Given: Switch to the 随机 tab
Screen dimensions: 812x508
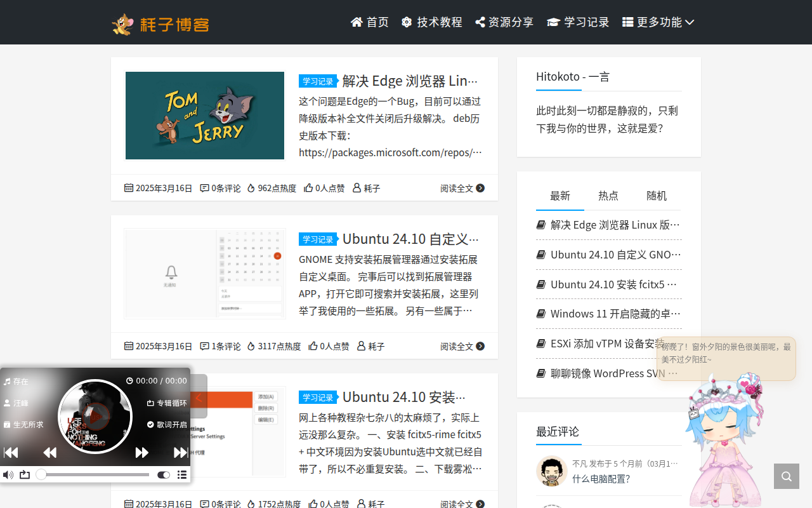Looking at the screenshot, I should (657, 196).
